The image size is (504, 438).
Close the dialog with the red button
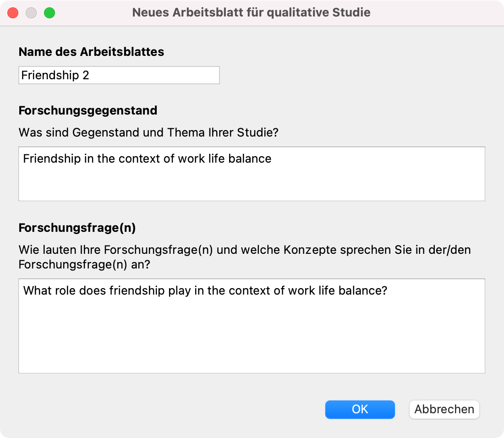point(13,13)
